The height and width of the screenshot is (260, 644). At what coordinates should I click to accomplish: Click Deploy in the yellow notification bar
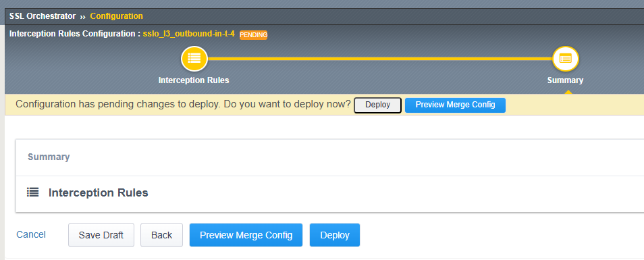(x=377, y=105)
